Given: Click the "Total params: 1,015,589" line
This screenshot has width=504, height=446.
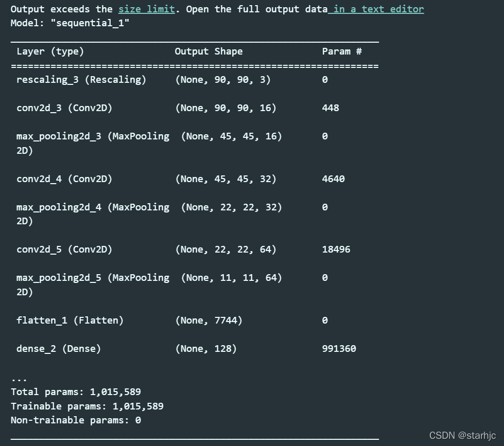Looking at the screenshot, I should click(76, 392).
